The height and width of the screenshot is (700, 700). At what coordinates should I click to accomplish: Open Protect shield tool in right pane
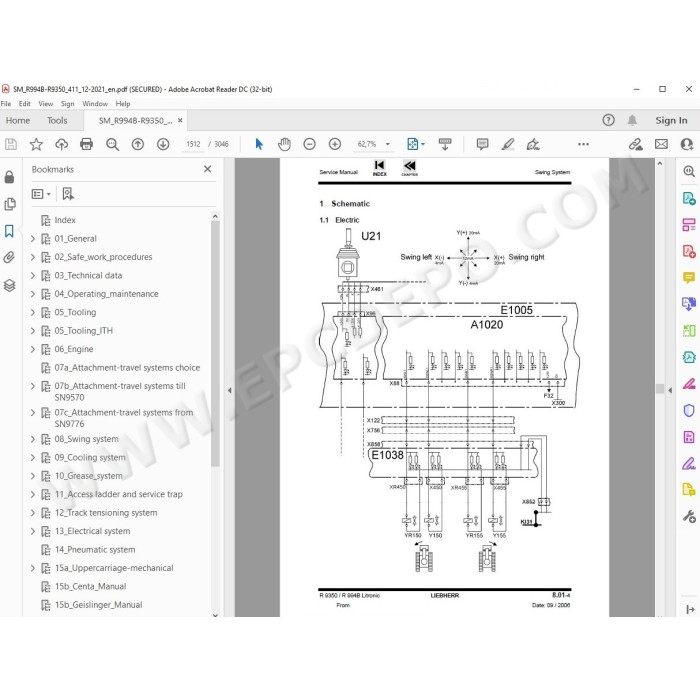pyautogui.click(x=689, y=410)
